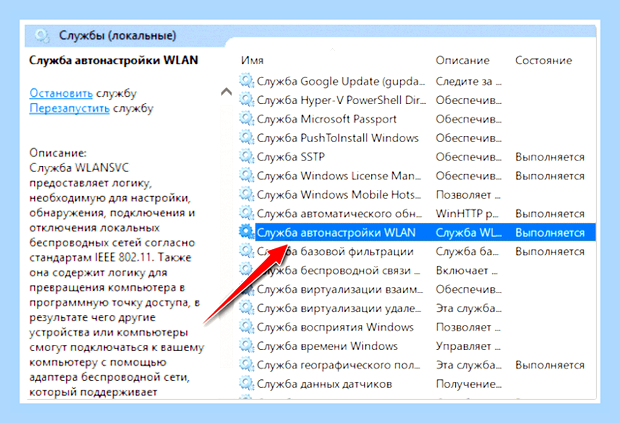620x423 pixels.
Task: Select Служба Windows License Manager row
Action: [x=417, y=176]
